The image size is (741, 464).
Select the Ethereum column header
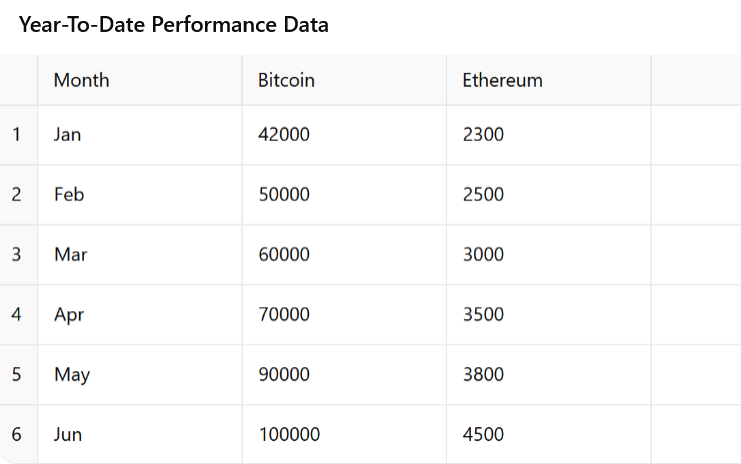[549, 80]
